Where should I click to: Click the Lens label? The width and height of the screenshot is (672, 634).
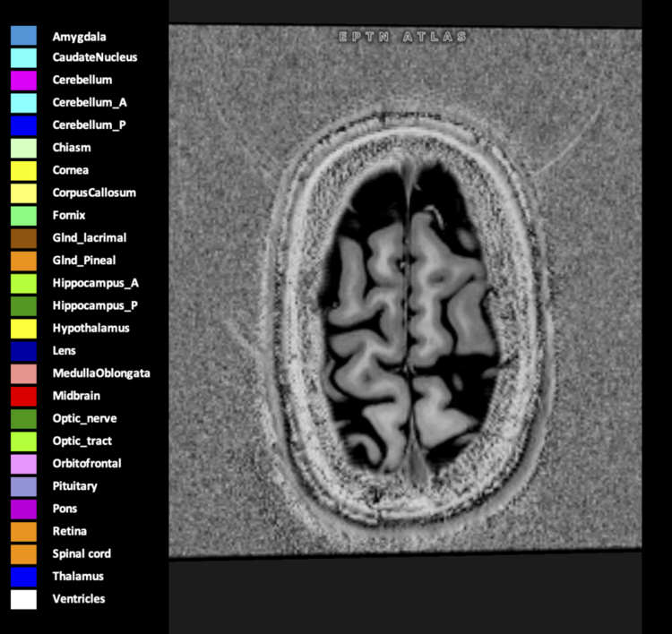pyautogui.click(x=64, y=351)
